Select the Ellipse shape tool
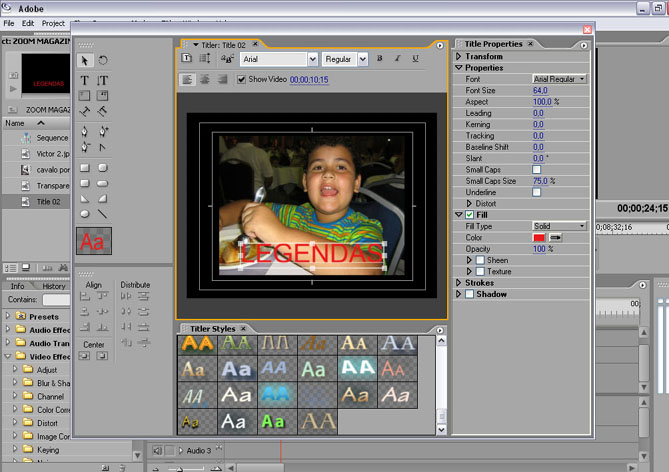 pos(85,214)
